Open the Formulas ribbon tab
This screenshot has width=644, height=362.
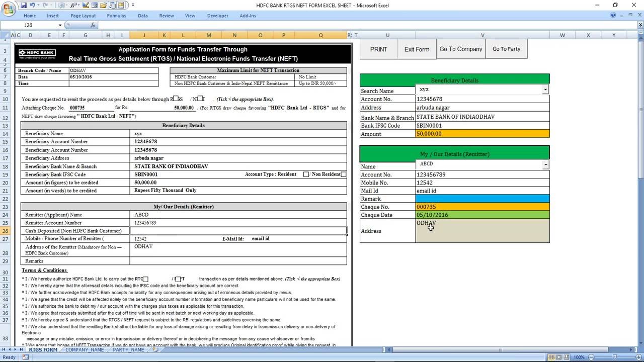[x=116, y=16]
